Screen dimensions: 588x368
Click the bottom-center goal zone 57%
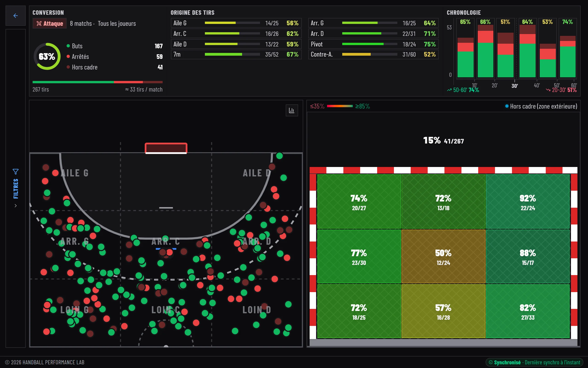443,311
